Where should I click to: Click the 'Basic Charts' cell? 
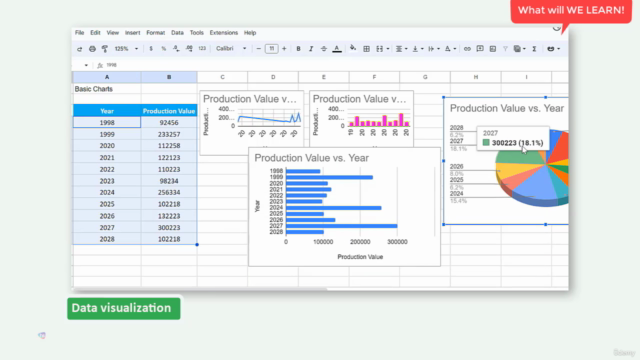coord(107,89)
